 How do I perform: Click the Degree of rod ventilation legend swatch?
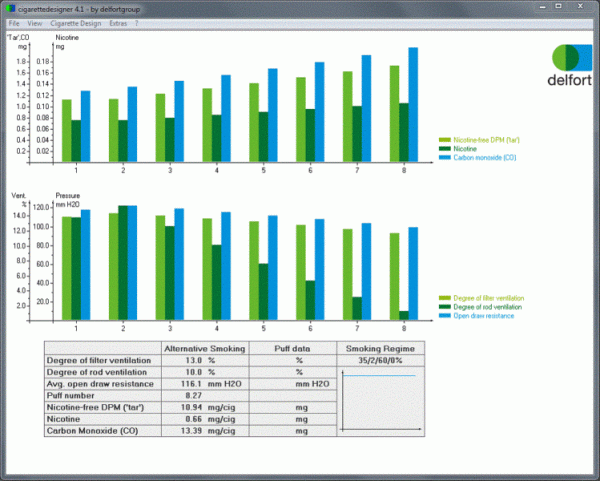tap(445, 307)
